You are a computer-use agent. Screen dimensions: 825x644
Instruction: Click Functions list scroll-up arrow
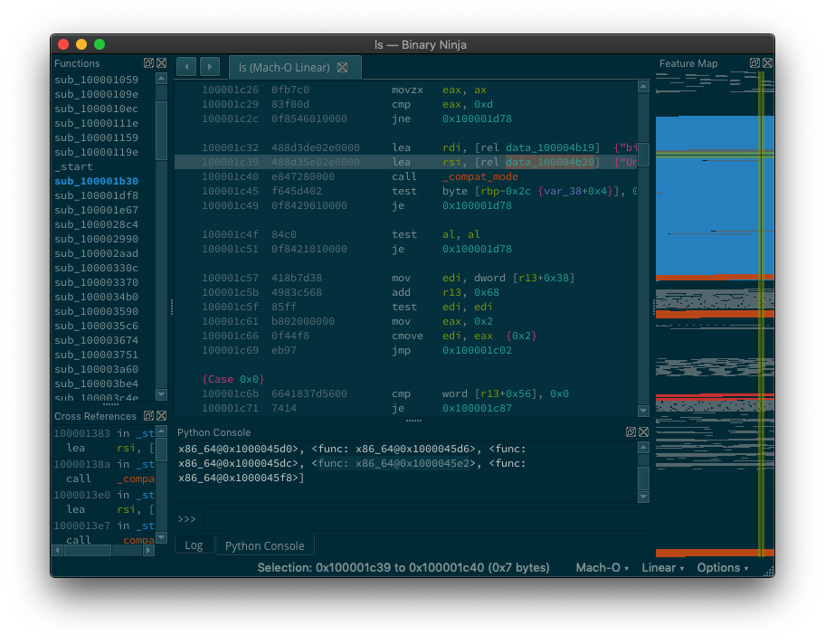click(162, 79)
